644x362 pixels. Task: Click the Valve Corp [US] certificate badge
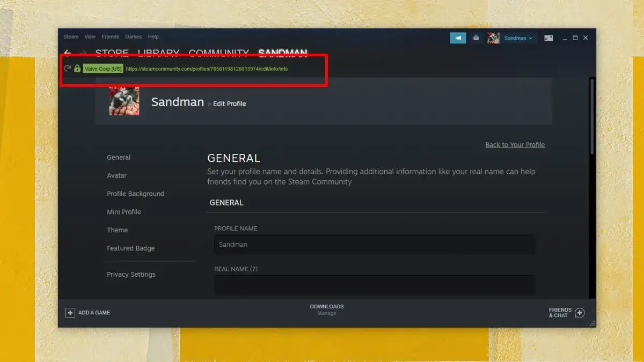point(104,69)
